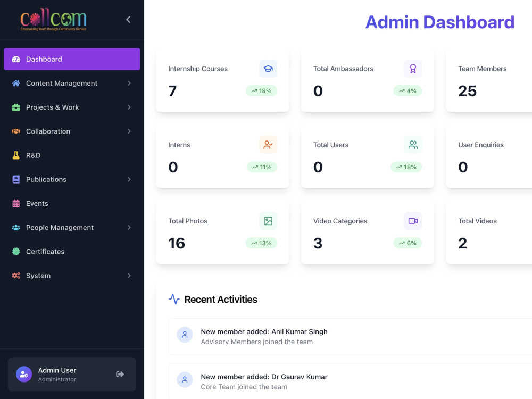The width and height of the screenshot is (532, 399).
Task: Click the 11% badge on Interns
Action: (262, 167)
